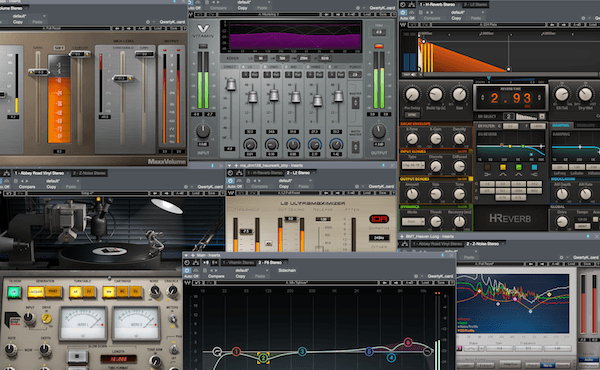The height and width of the screenshot is (370, 600).
Task: Select LACQUER generation on Abbey Road Vinyl
Action: point(35,292)
